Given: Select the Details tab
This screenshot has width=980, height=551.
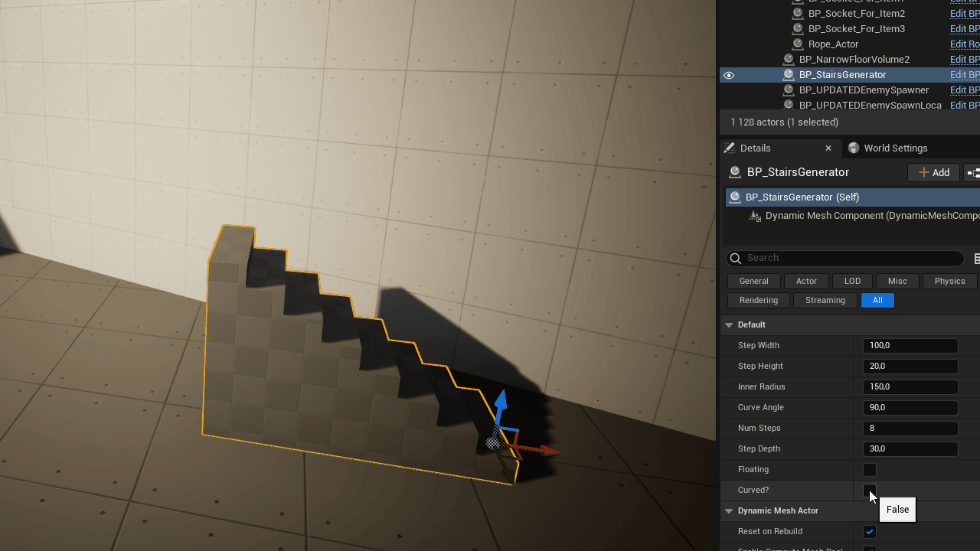Looking at the screenshot, I should (779, 148).
